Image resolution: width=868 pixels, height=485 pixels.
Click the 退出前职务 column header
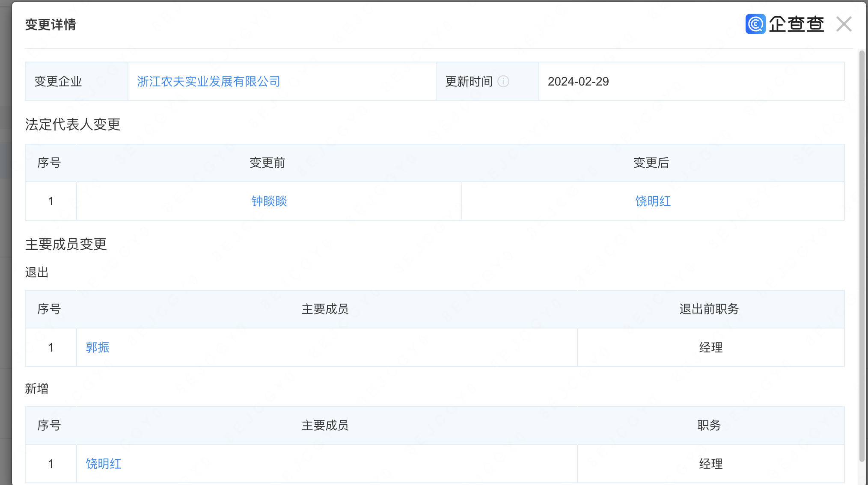tap(709, 309)
